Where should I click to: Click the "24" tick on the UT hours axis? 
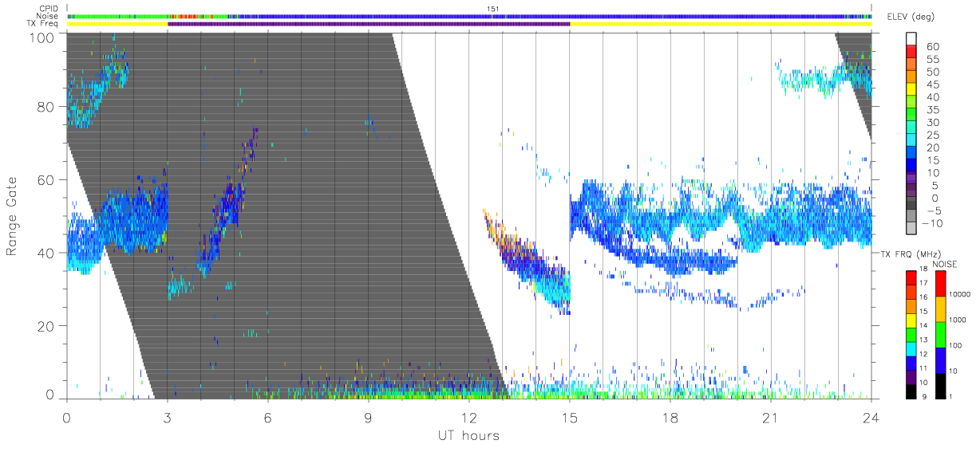871,419
